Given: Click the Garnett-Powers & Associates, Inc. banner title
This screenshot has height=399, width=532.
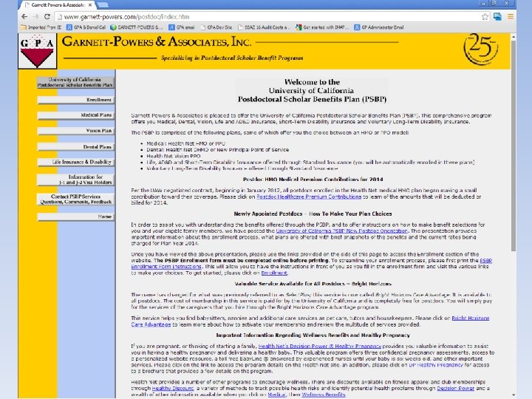Looking at the screenshot, I should click(157, 42).
